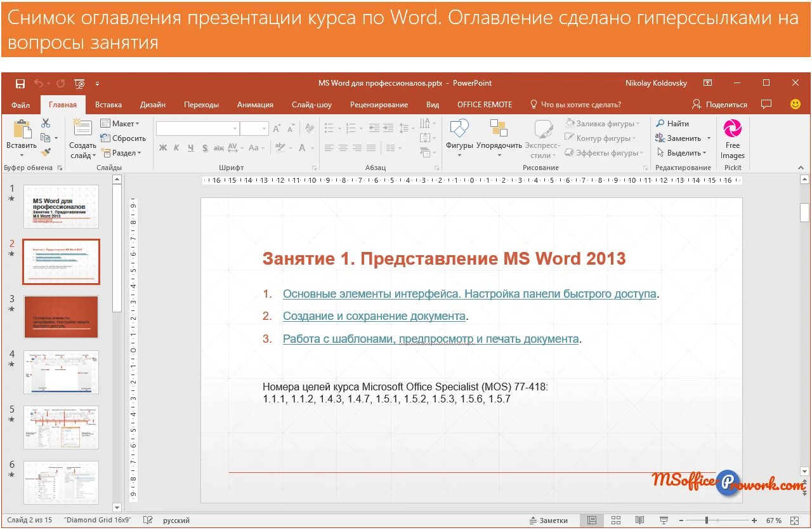Send feedback via the smiley face icon
The height and width of the screenshot is (530, 812).
(795, 104)
